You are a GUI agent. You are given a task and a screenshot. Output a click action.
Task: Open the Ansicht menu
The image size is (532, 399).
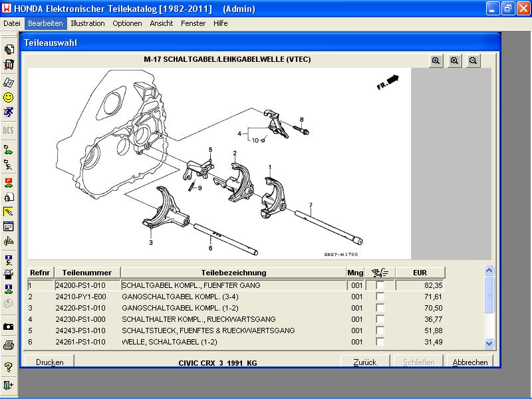click(x=162, y=23)
